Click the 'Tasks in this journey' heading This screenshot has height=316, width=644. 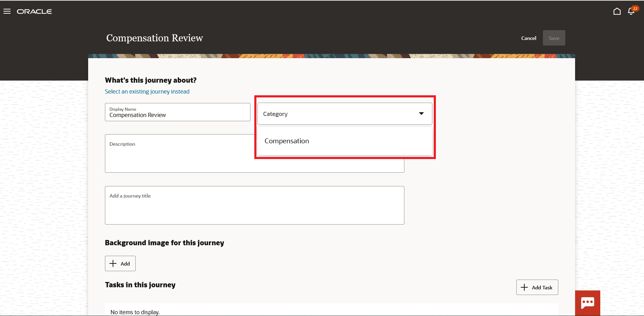tap(140, 285)
